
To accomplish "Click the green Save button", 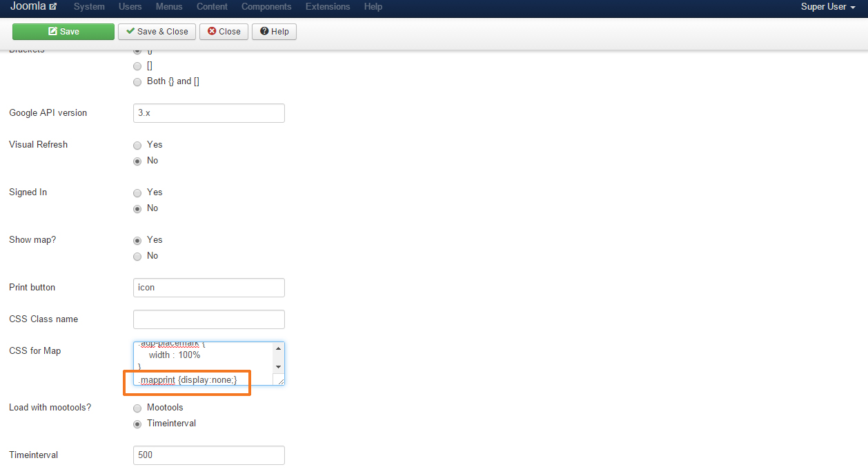I will (63, 32).
